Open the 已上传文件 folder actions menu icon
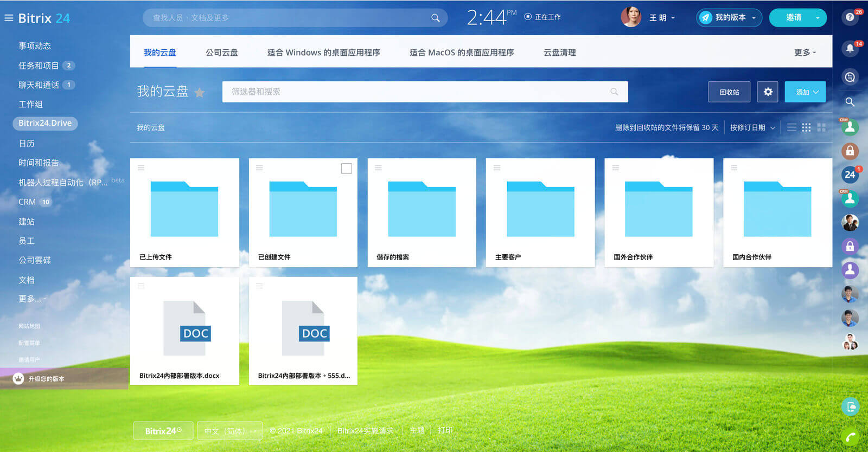 (141, 167)
